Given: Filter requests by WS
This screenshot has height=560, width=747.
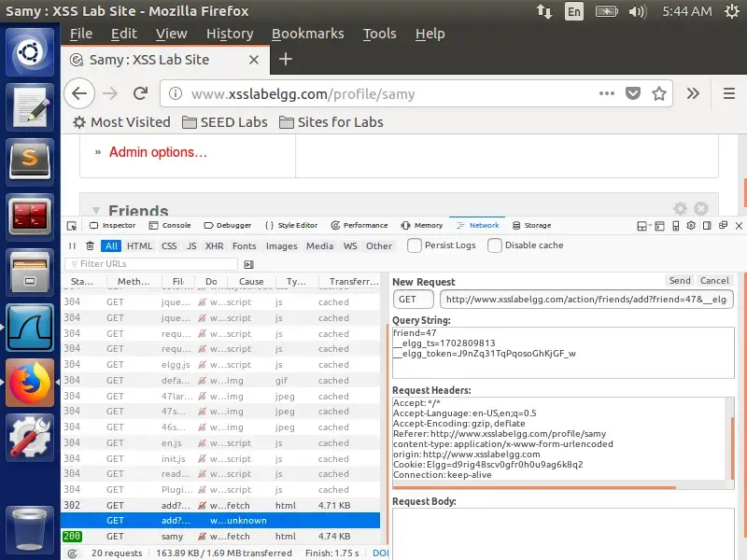Looking at the screenshot, I should coord(350,245).
